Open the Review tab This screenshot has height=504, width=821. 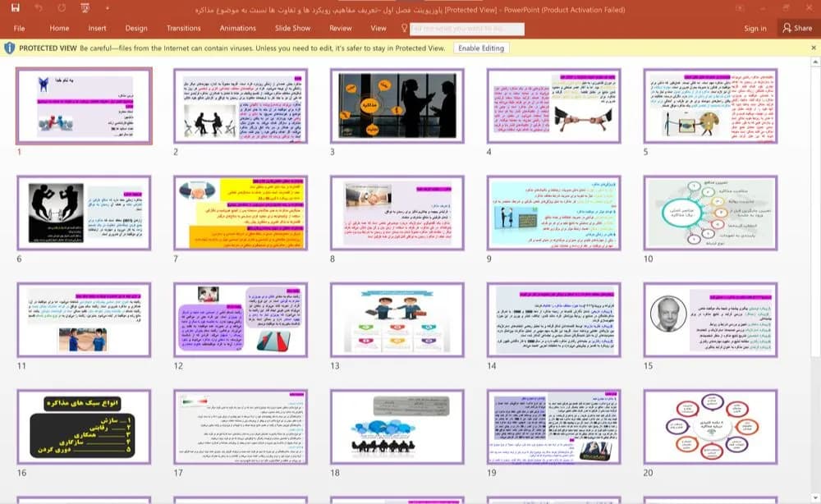pos(341,28)
